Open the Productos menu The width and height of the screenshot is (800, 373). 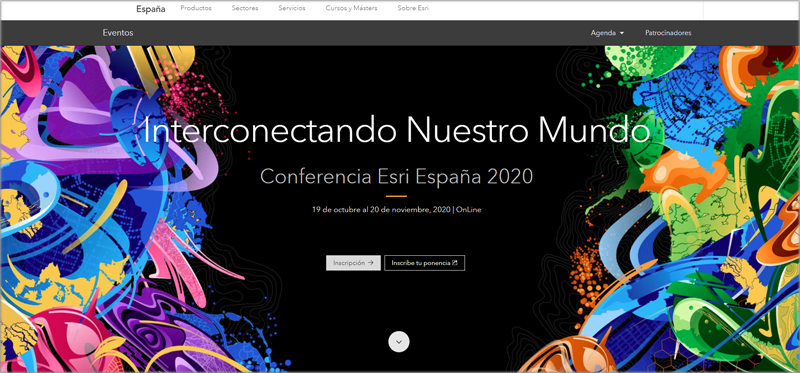[196, 8]
